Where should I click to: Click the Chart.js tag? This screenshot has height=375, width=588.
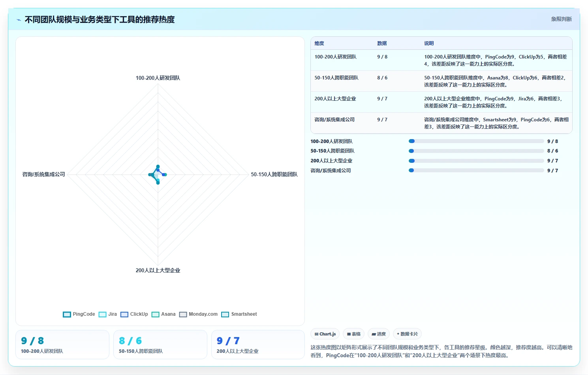point(325,334)
